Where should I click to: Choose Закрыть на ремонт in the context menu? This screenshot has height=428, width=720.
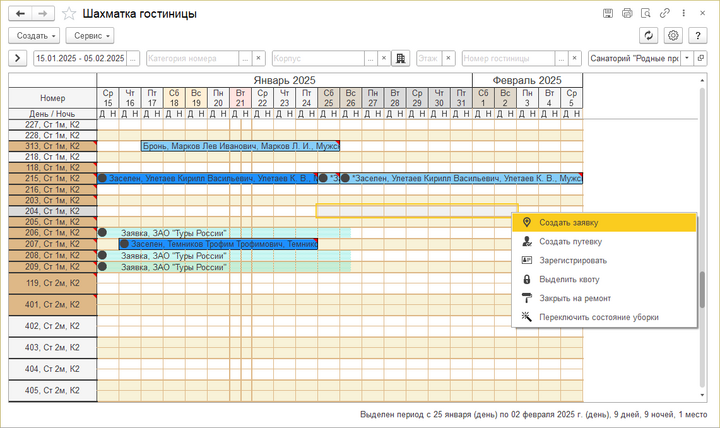(x=604, y=298)
